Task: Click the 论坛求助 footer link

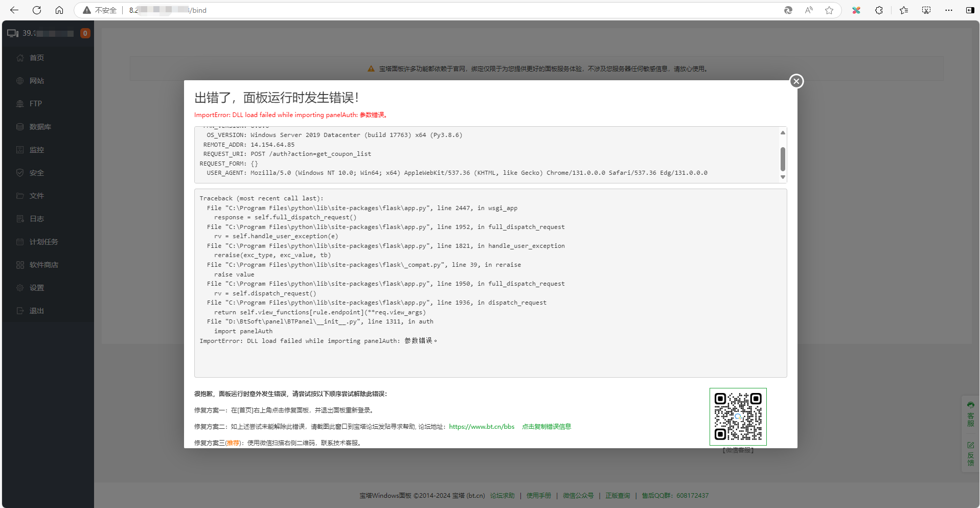Action: tap(502, 496)
